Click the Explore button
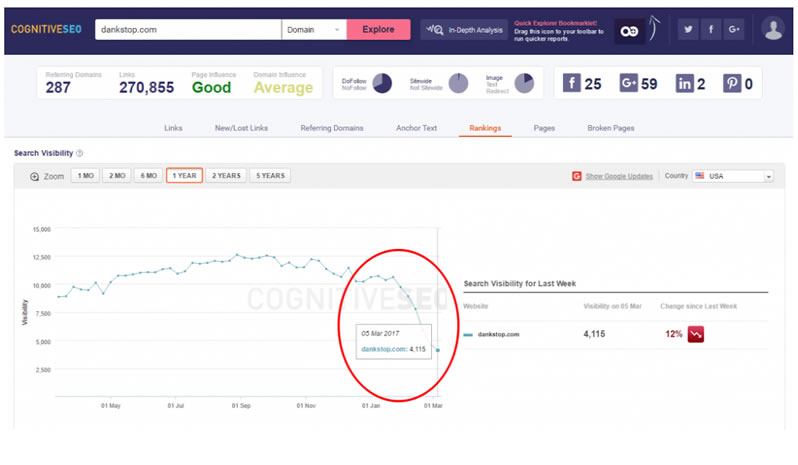 pos(378,30)
